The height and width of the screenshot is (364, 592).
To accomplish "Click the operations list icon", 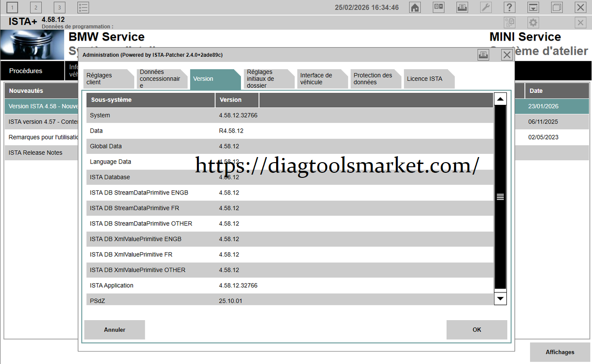I will point(83,7).
